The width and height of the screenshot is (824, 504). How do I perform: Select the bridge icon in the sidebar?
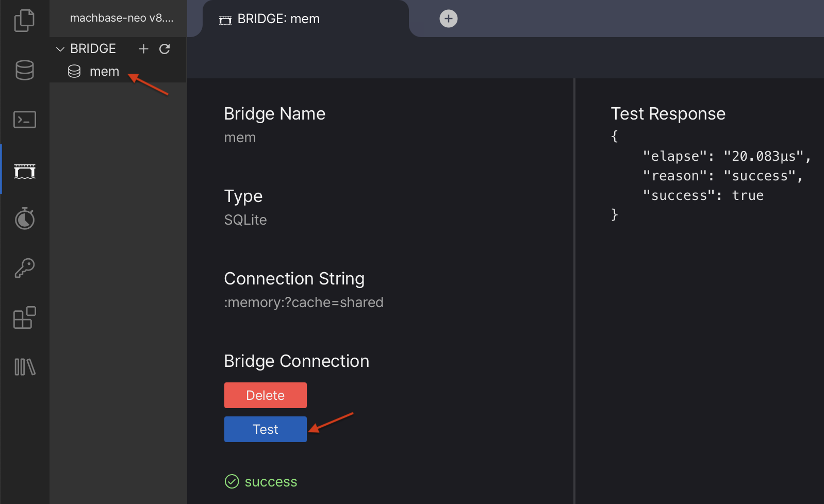click(24, 171)
